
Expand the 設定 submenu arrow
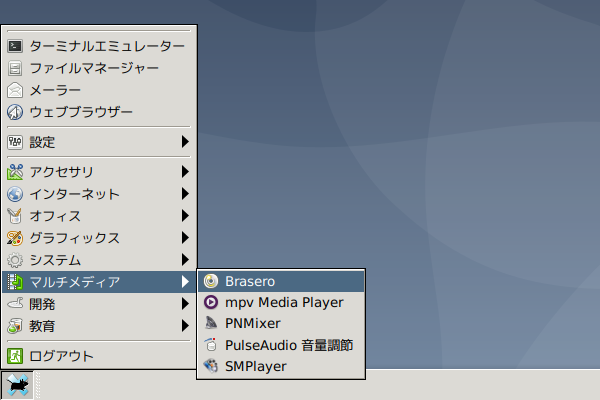point(185,142)
